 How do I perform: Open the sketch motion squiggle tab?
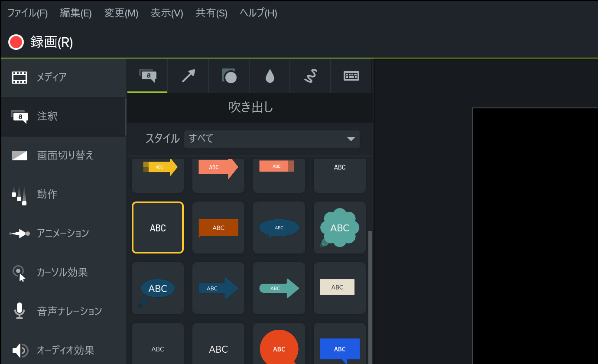tap(310, 76)
